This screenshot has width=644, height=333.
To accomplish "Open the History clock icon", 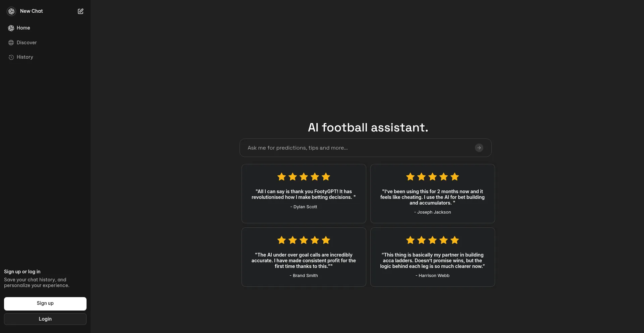I will pyautogui.click(x=11, y=57).
